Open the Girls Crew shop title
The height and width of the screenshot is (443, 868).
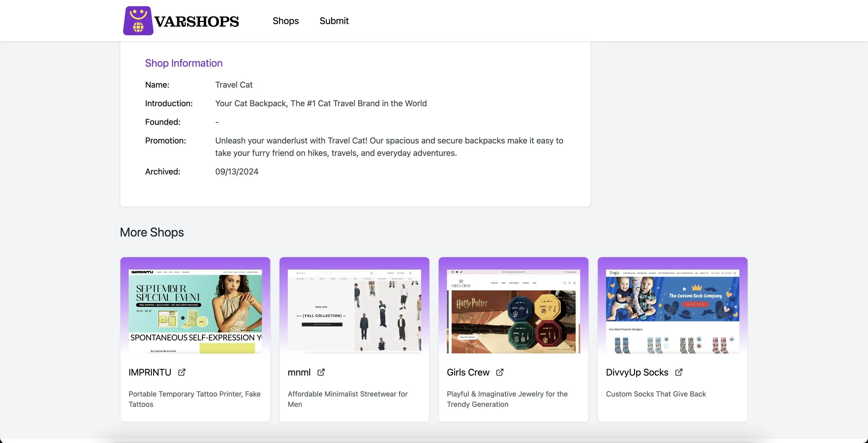coord(468,372)
